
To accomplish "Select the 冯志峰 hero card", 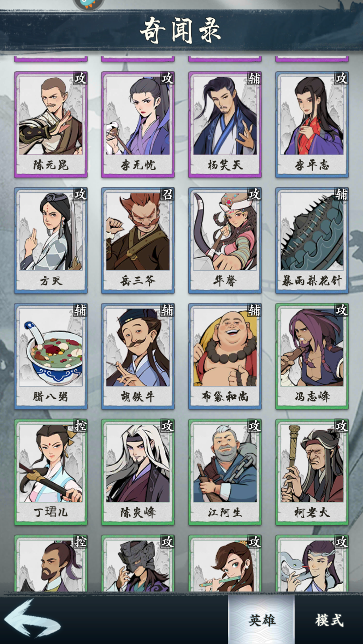I will pyautogui.click(x=312, y=356).
